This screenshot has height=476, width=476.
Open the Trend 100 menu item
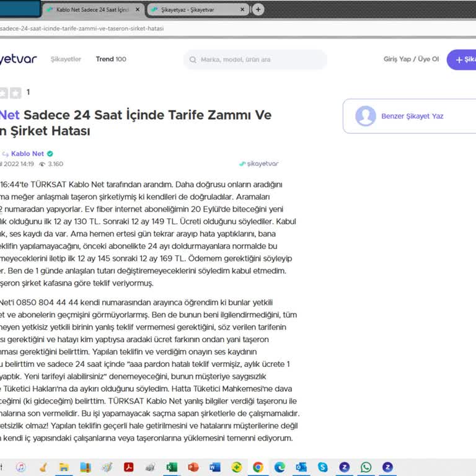tap(111, 59)
